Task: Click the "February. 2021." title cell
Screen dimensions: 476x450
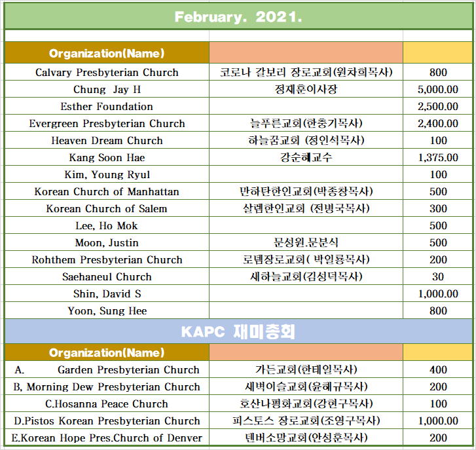Action: pyautogui.click(x=238, y=16)
